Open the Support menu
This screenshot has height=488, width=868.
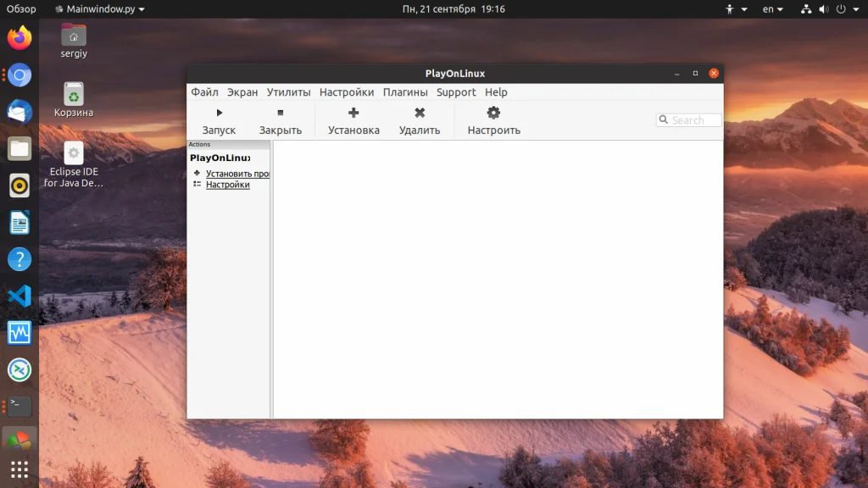coord(456,92)
